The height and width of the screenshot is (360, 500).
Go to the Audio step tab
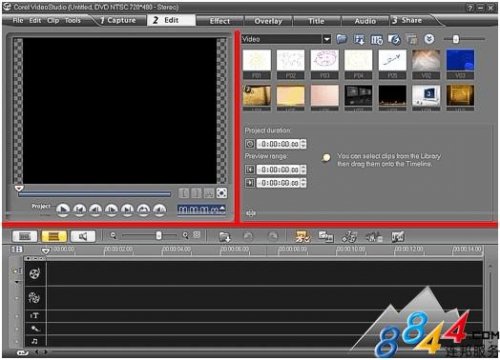point(365,21)
